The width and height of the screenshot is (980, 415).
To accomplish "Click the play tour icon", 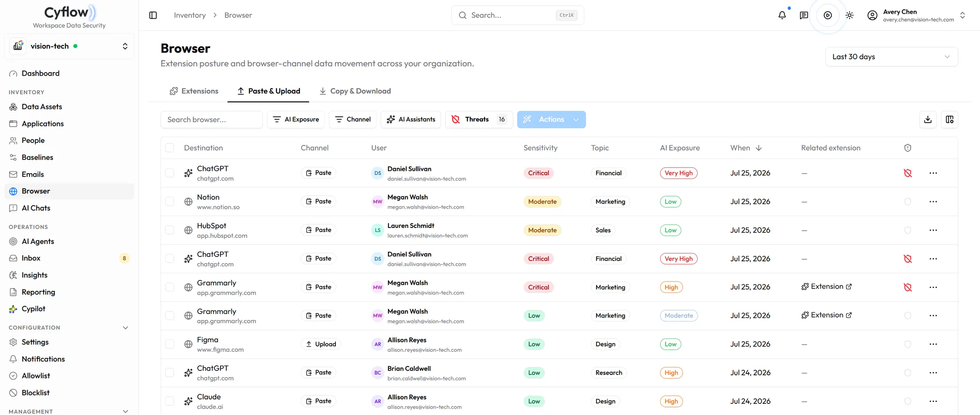I will point(828,15).
